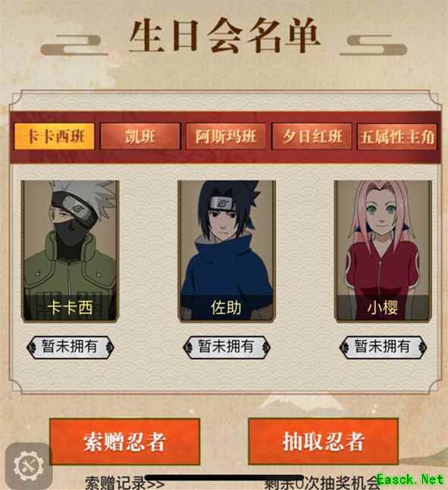Viewport: 448px width, 490px height.
Task: Click the 索赠忍者 orange button
Action: [x=124, y=441]
